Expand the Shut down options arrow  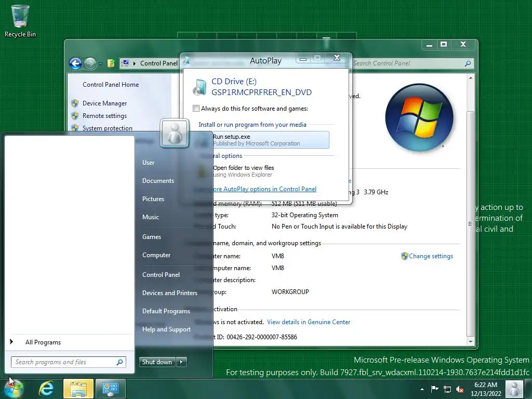(x=181, y=362)
